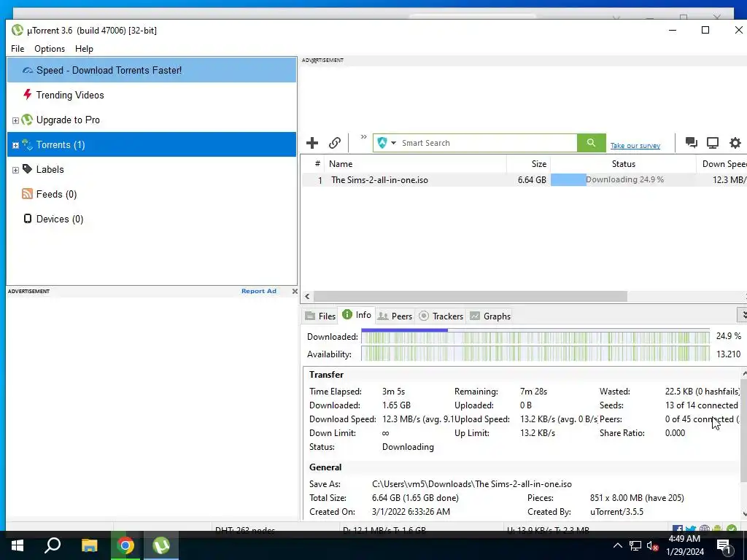Click the torrent list horizontal scrollbar
This screenshot has width=747, height=560.
coord(471,296)
